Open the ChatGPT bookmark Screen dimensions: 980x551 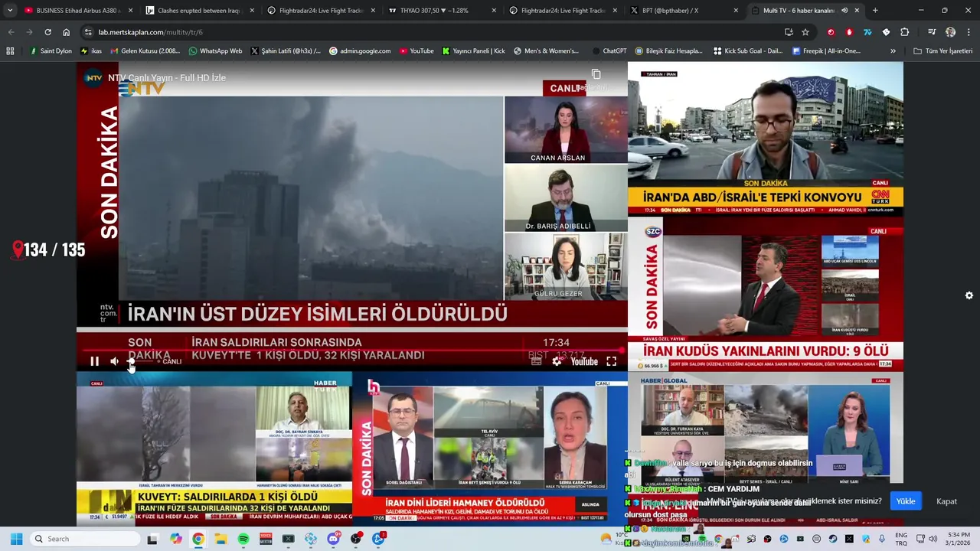(609, 51)
